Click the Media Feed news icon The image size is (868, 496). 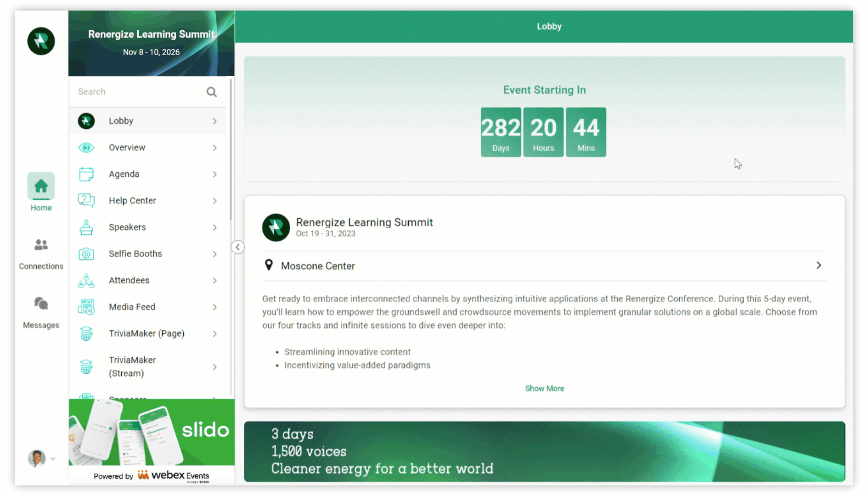click(86, 307)
